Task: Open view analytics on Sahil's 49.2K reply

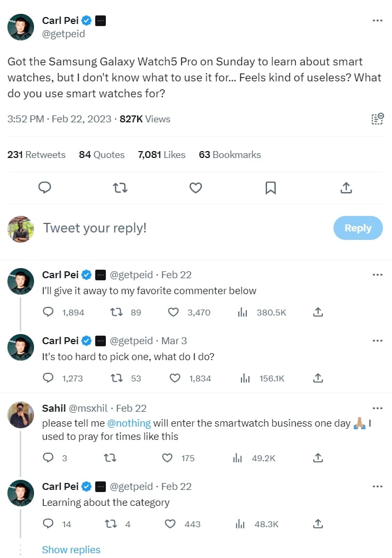Action: (x=238, y=458)
